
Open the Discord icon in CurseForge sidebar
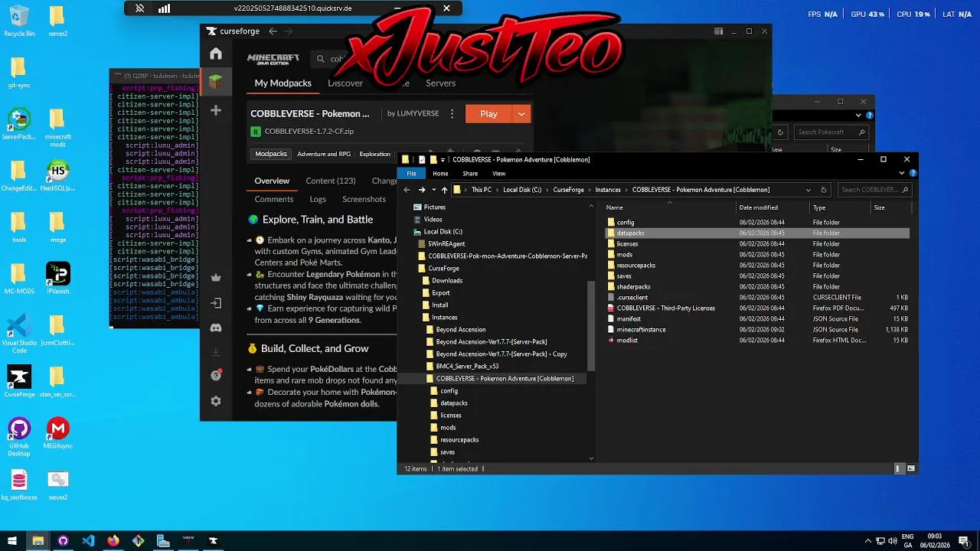click(x=216, y=328)
